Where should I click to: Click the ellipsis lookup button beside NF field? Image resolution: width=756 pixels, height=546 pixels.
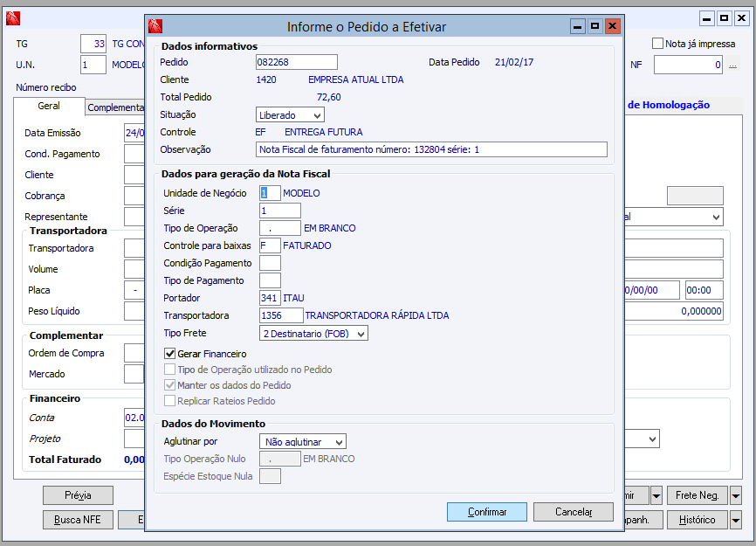pyautogui.click(x=732, y=65)
